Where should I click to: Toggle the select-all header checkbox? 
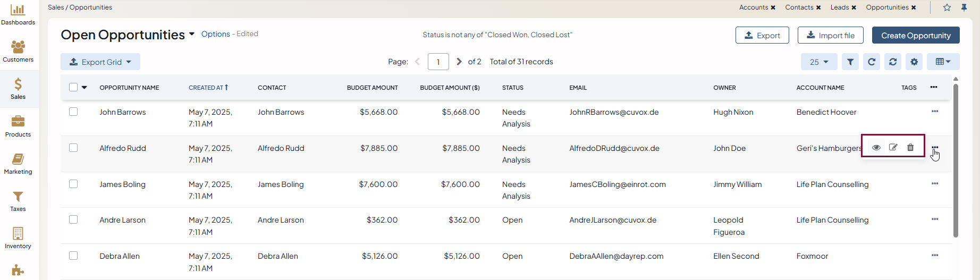pyautogui.click(x=73, y=87)
